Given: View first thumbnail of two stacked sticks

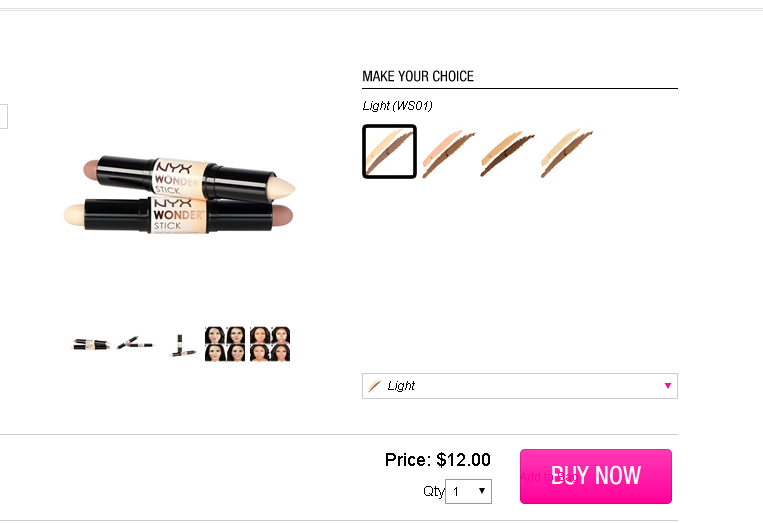Looking at the screenshot, I should [x=91, y=345].
